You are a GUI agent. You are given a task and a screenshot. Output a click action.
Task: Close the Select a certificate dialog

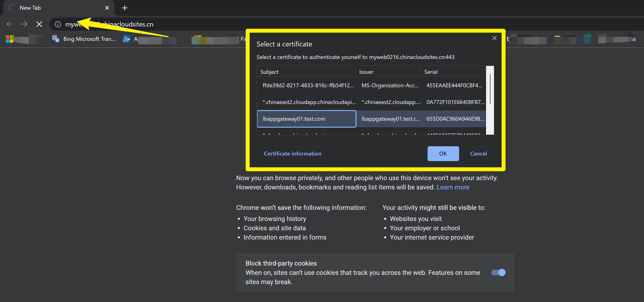[x=494, y=38]
